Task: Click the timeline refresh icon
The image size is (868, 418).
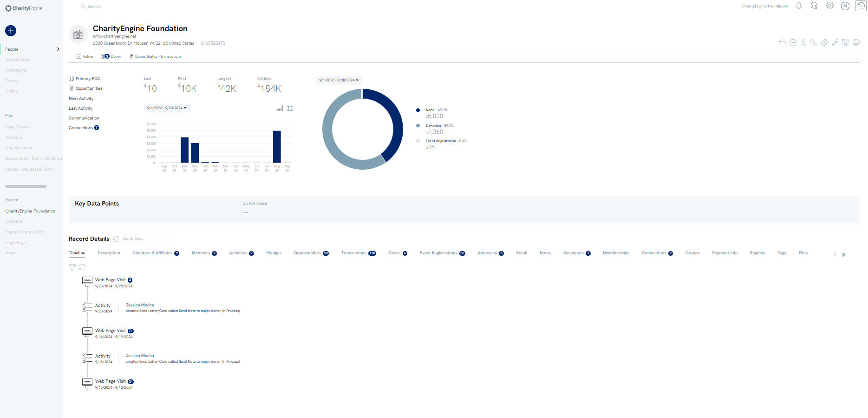Action: (x=82, y=267)
